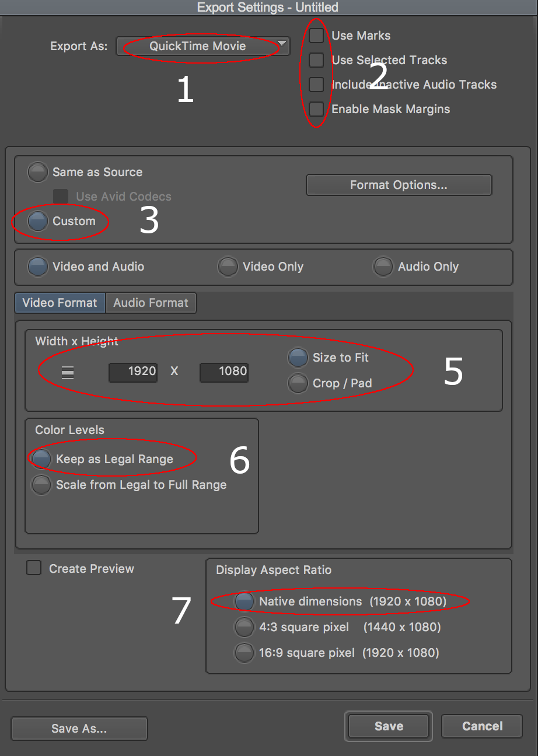
Task: Enable the Create Preview checkbox
Action: 34,568
